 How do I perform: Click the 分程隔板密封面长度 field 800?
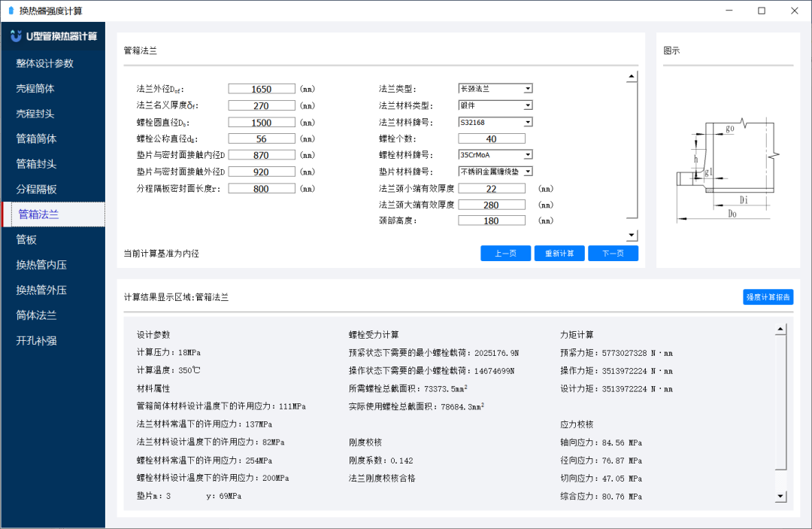point(262,189)
